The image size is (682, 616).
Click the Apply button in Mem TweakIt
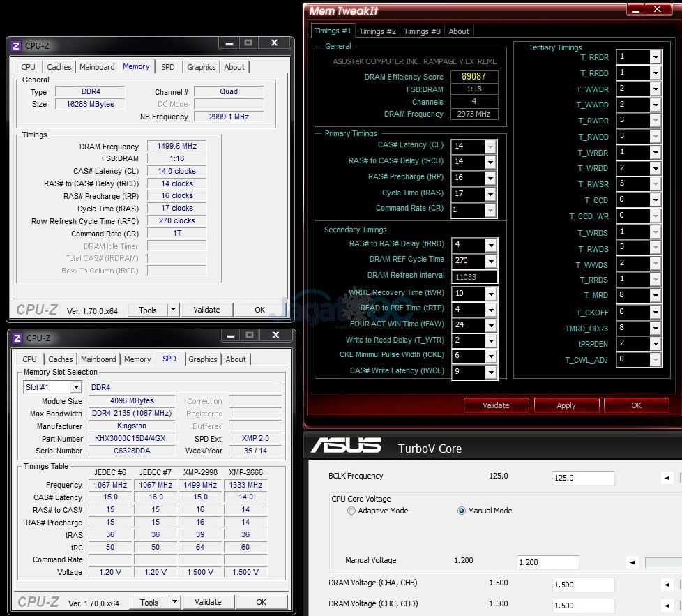click(566, 405)
